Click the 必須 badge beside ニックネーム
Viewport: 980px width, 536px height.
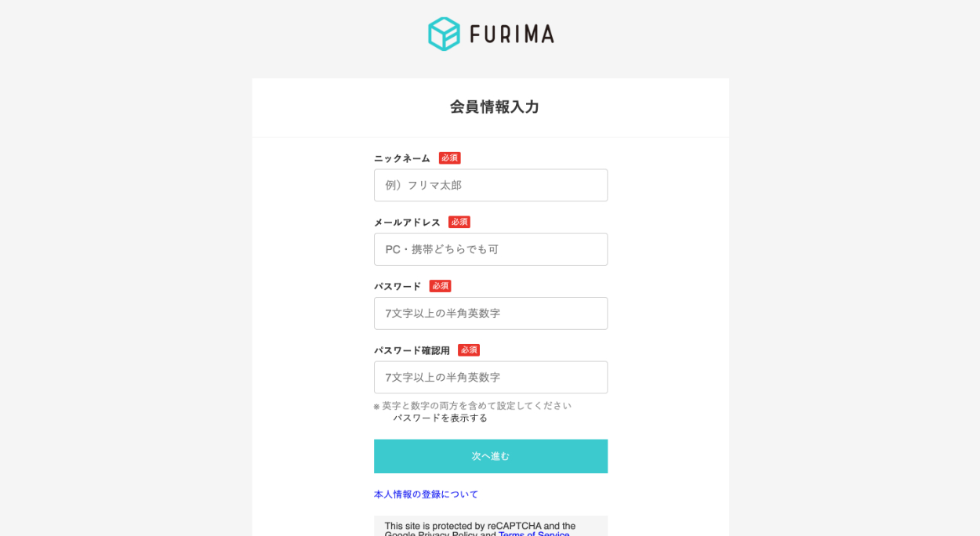pos(449,158)
